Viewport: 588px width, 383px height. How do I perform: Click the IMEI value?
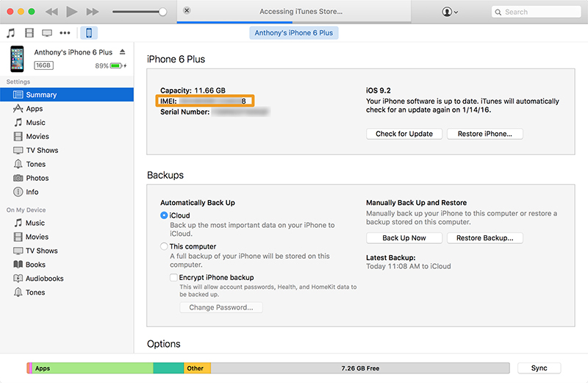(x=212, y=101)
